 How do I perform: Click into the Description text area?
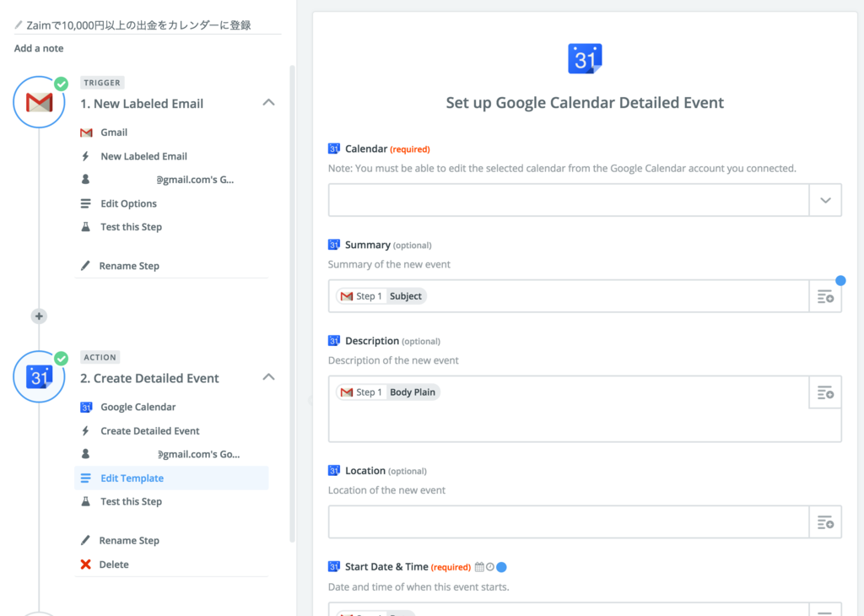(x=585, y=408)
